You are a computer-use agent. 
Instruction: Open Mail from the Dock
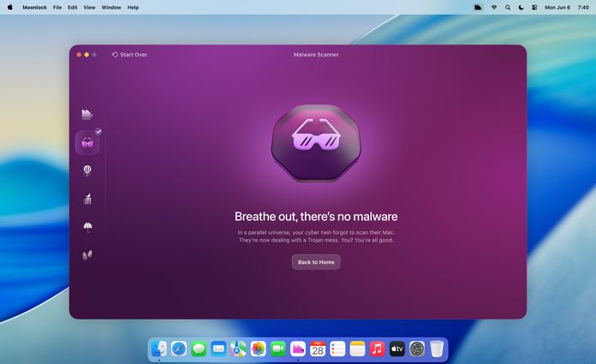(218, 349)
